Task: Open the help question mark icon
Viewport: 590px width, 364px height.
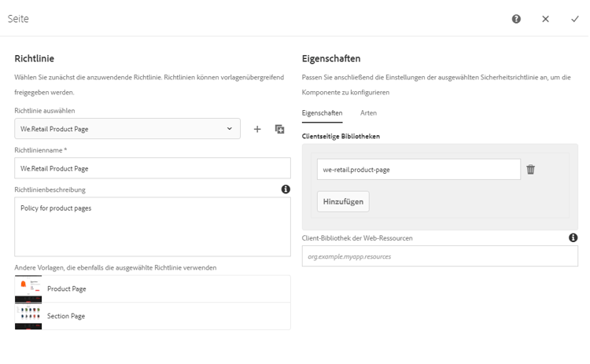Action: click(516, 19)
